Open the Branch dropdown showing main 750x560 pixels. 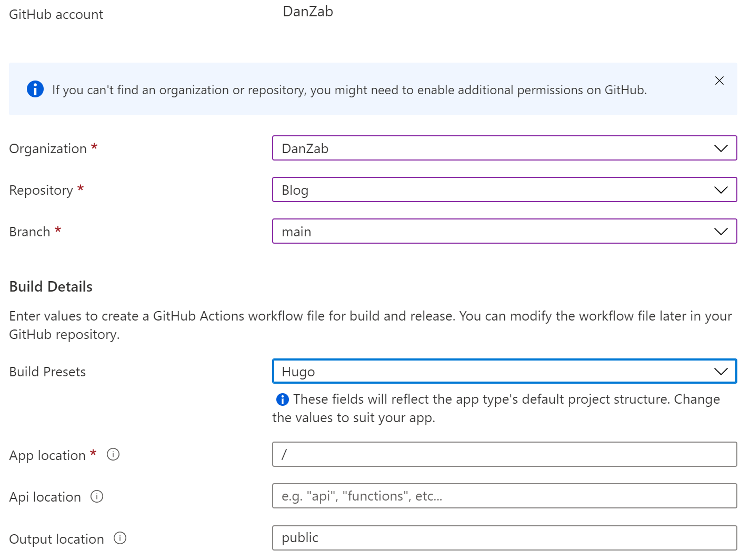pos(504,232)
